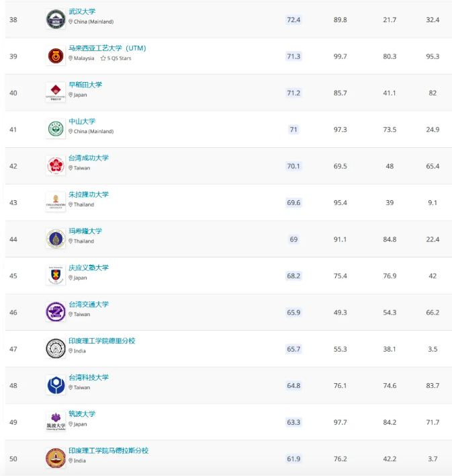Viewport: 452px width, 476px height.
Task: Click the Wuhan University logo
Action: [56, 19]
